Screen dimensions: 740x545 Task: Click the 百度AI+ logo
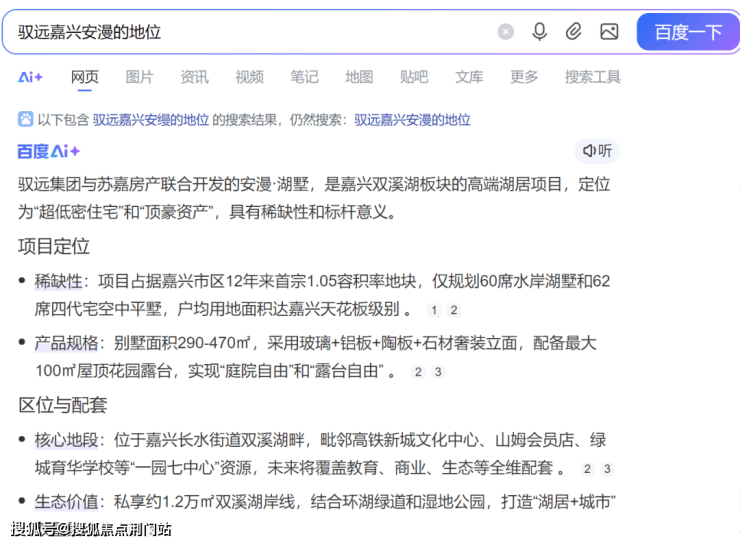pos(48,151)
